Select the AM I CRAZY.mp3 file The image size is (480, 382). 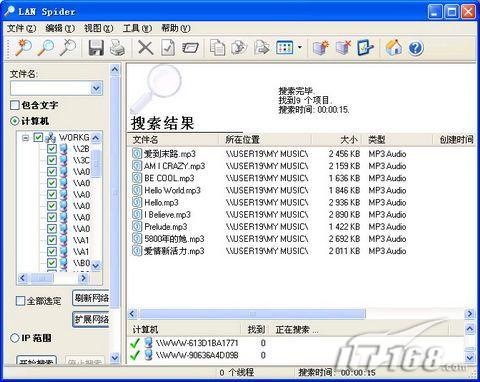(x=175, y=166)
